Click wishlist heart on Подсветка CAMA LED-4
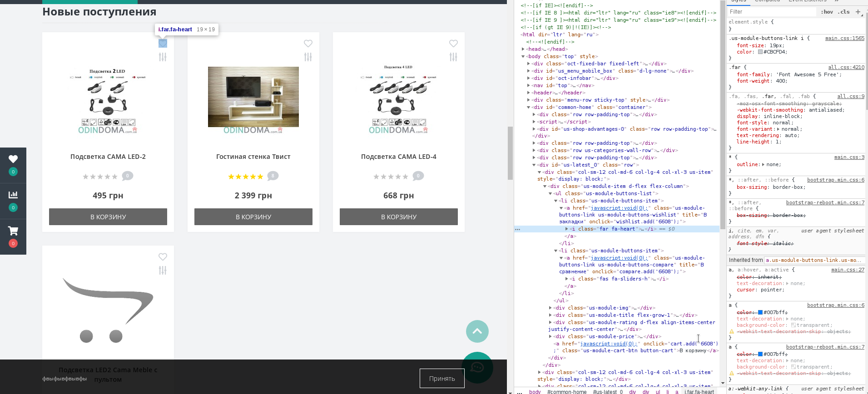 point(453,44)
